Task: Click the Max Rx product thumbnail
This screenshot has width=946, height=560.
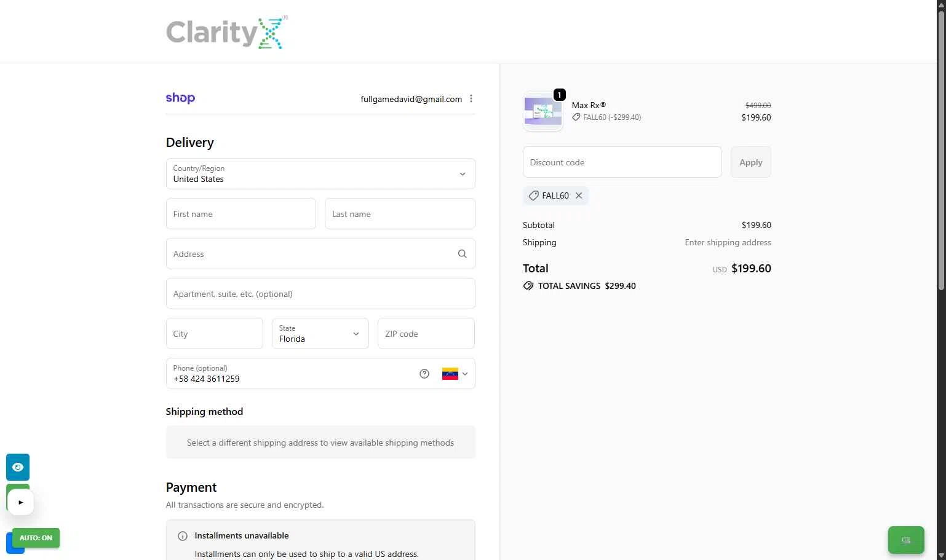Action: [543, 112]
